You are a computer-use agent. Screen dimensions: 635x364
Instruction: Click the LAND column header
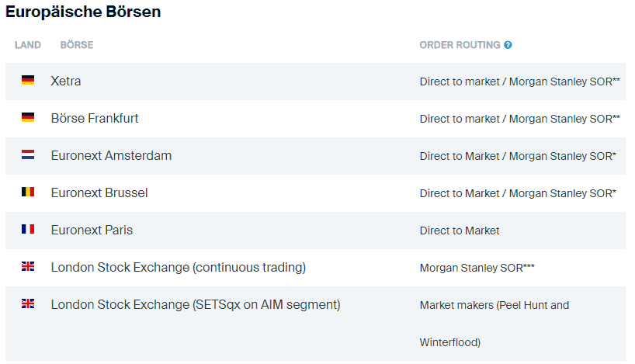[27, 45]
